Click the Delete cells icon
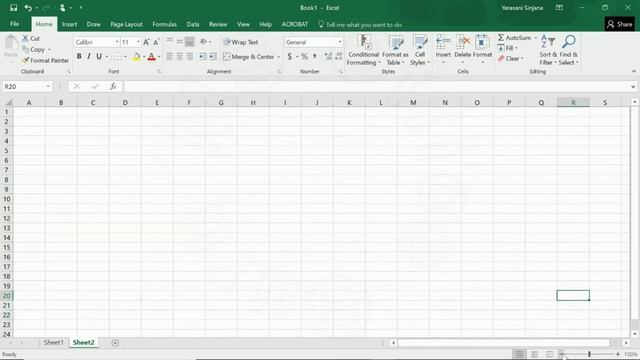 tap(462, 42)
